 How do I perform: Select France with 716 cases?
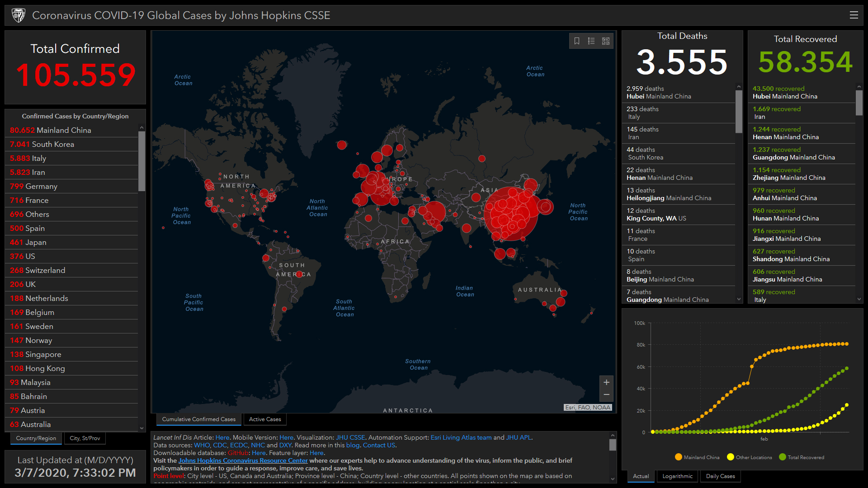tap(71, 200)
